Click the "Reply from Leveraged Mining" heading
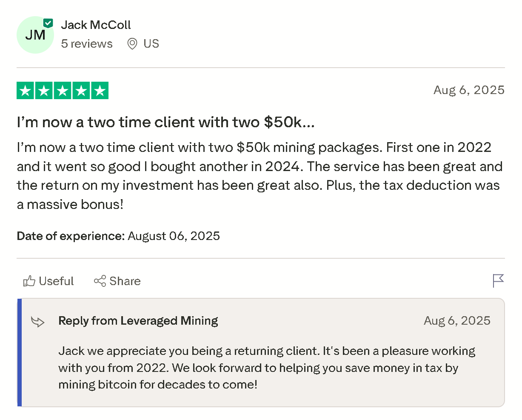This screenshot has width=522, height=420. 138,321
